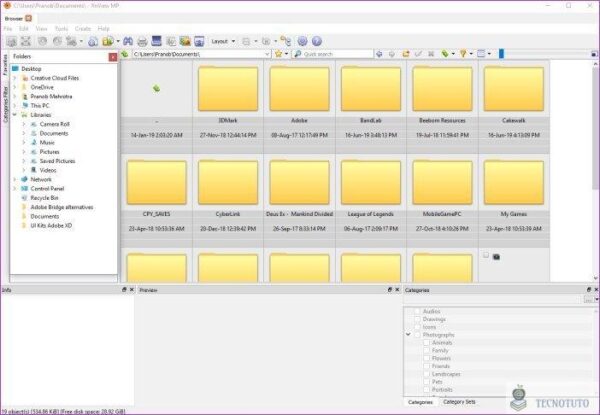This screenshot has width=600, height=415.
Task: Open the Batch convert toolbar icon
Action: [x=171, y=41]
